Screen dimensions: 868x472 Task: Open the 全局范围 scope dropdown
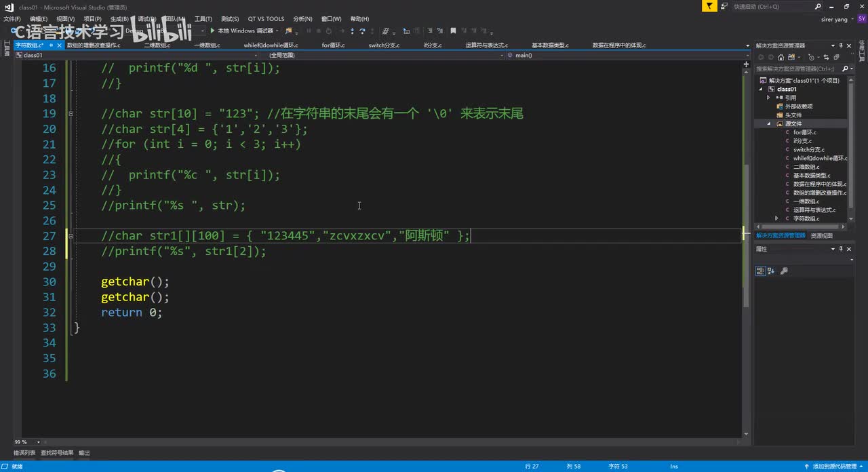pos(501,55)
